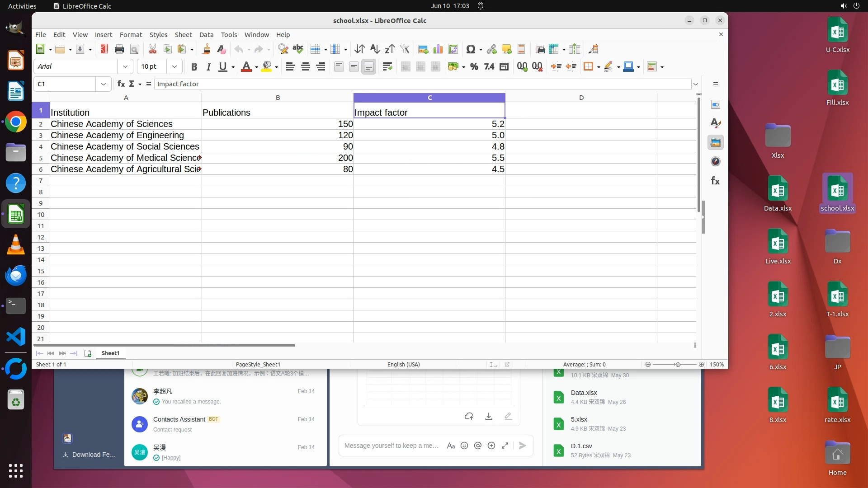Toggle the AutoFilter icon
868x488 pixels.
pyautogui.click(x=405, y=49)
